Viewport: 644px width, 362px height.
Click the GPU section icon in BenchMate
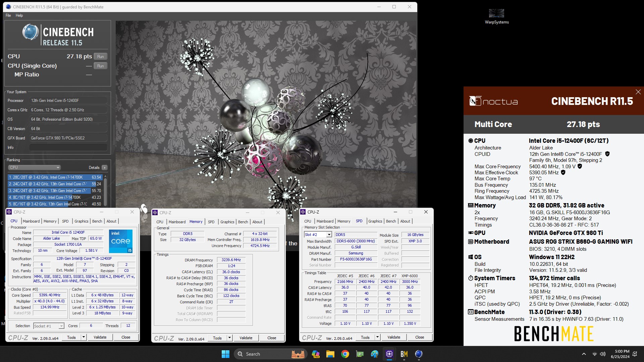(471, 233)
